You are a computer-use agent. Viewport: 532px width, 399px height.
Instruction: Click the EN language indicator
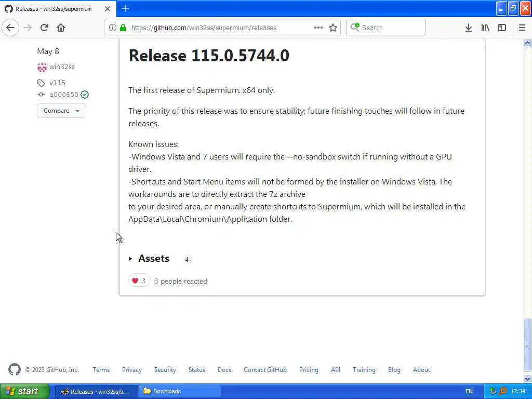[469, 391]
